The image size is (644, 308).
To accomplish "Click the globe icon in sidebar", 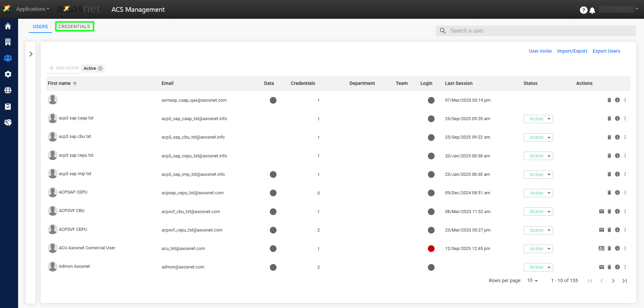I will (x=8, y=90).
